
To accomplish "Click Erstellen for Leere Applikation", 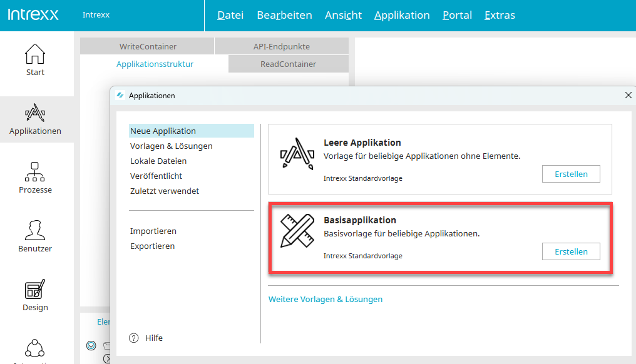I will tap(571, 174).
